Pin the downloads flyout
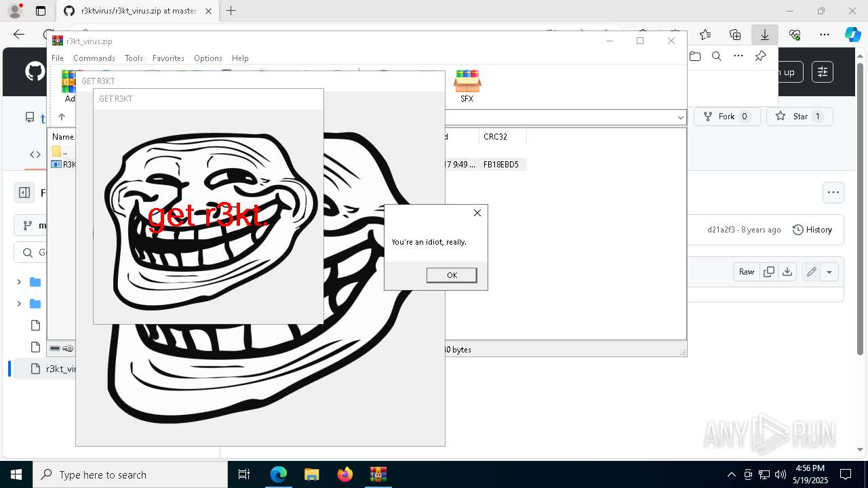The width and height of the screenshot is (868, 488). (x=760, y=56)
